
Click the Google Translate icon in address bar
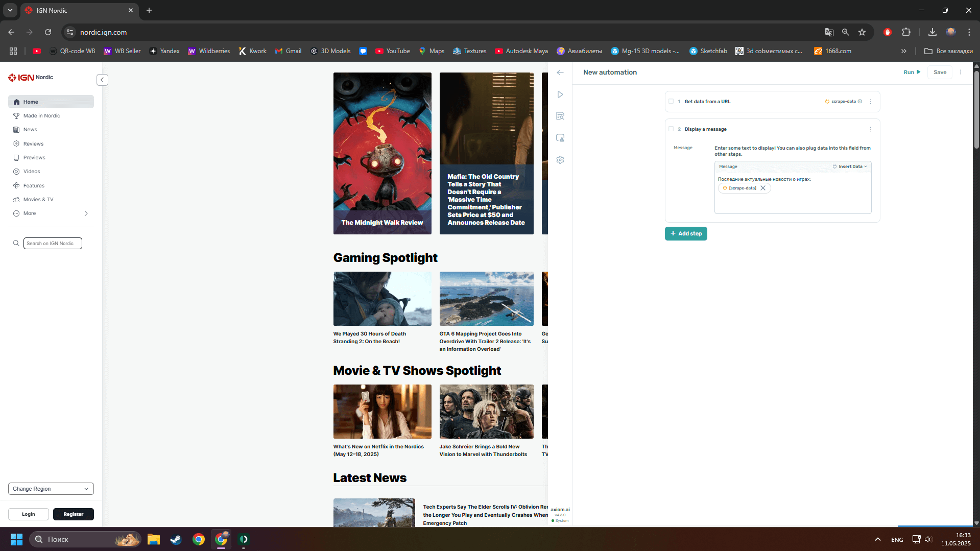[x=829, y=32]
